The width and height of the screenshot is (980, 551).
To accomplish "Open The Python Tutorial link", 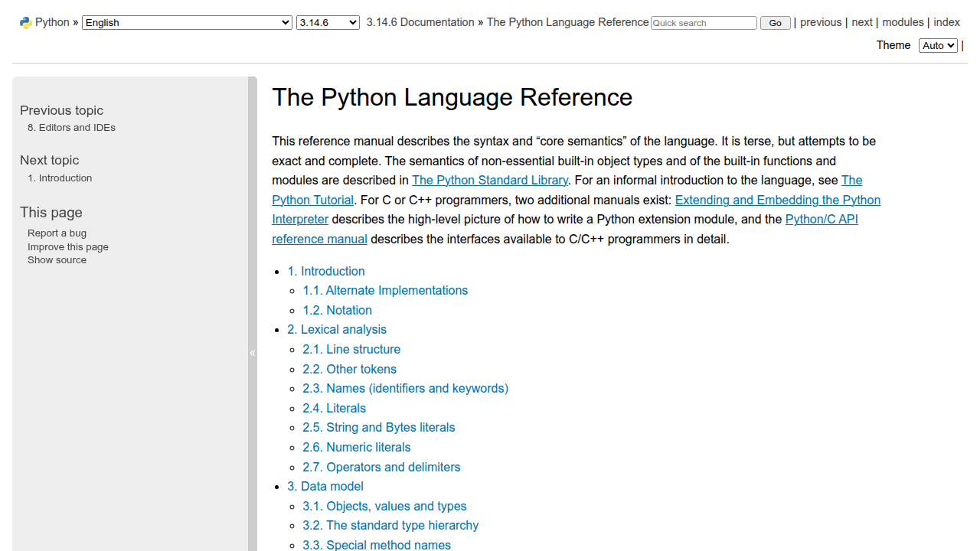I will coord(312,200).
